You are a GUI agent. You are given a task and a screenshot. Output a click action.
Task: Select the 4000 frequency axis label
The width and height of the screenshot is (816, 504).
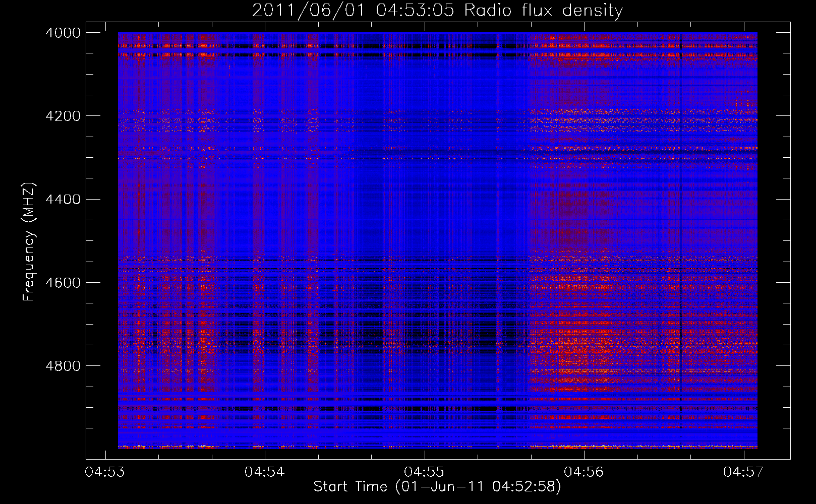coord(63,33)
